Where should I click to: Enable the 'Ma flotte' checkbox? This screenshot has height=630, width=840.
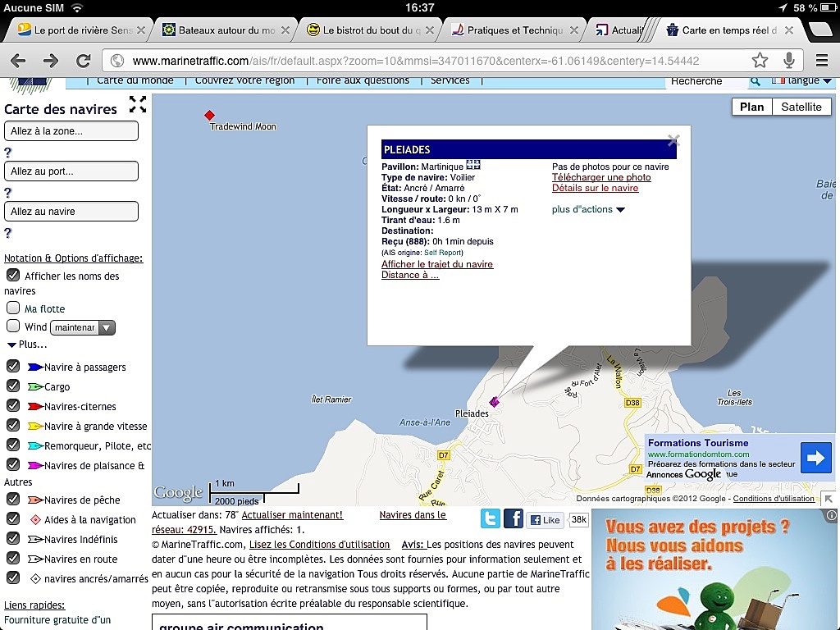point(13,308)
